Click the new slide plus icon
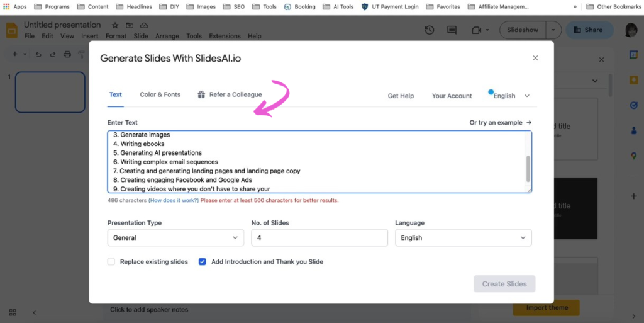The height and width of the screenshot is (323, 644). coord(15,54)
